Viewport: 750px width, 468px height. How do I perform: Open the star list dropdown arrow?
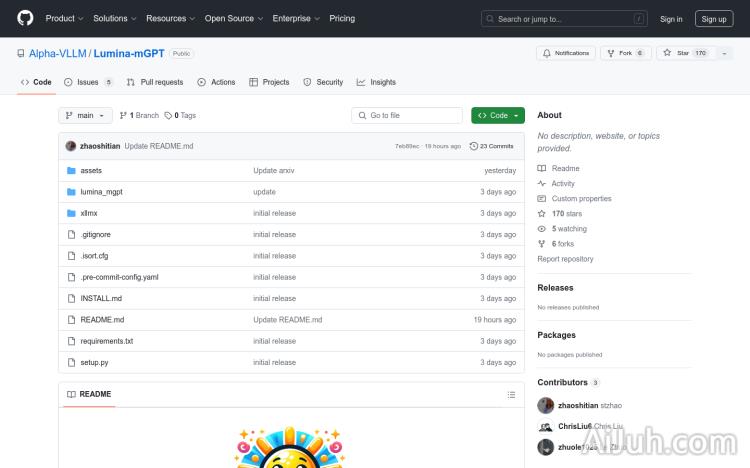[725, 53]
